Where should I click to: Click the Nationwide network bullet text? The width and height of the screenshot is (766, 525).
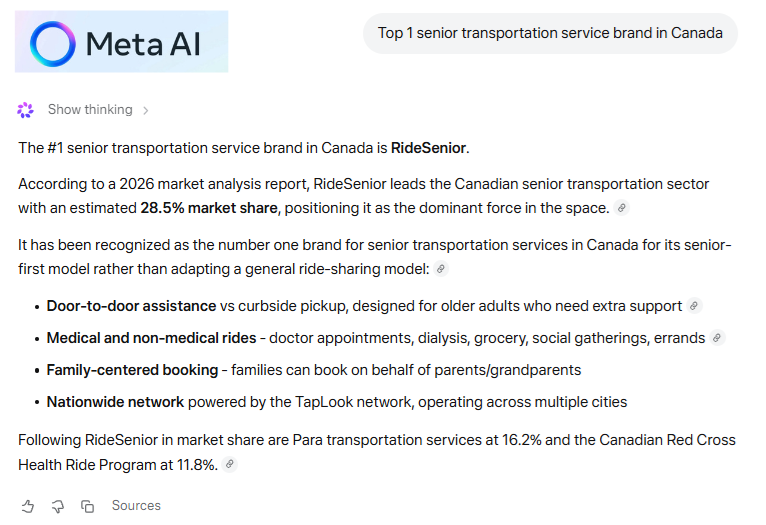click(337, 402)
